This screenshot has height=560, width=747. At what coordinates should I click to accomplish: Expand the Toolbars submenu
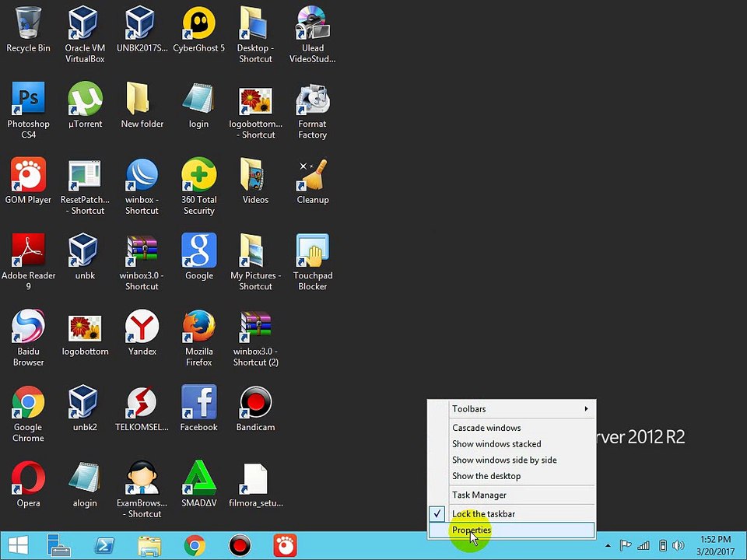pyautogui.click(x=512, y=408)
